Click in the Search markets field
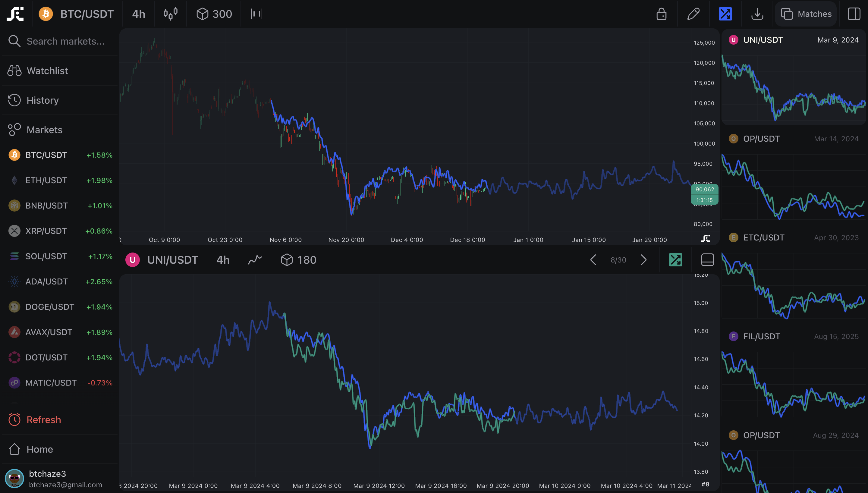Screen dimensions: 868x493 point(65,41)
